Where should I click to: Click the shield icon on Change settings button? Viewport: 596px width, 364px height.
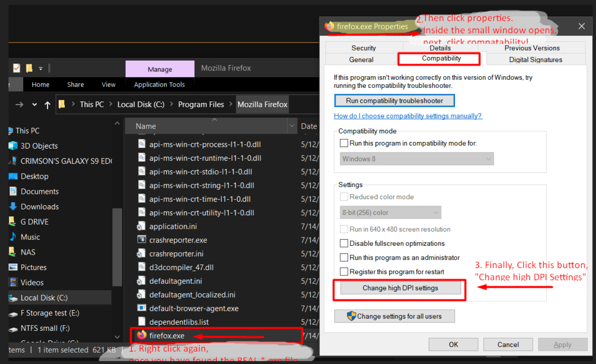(x=351, y=316)
